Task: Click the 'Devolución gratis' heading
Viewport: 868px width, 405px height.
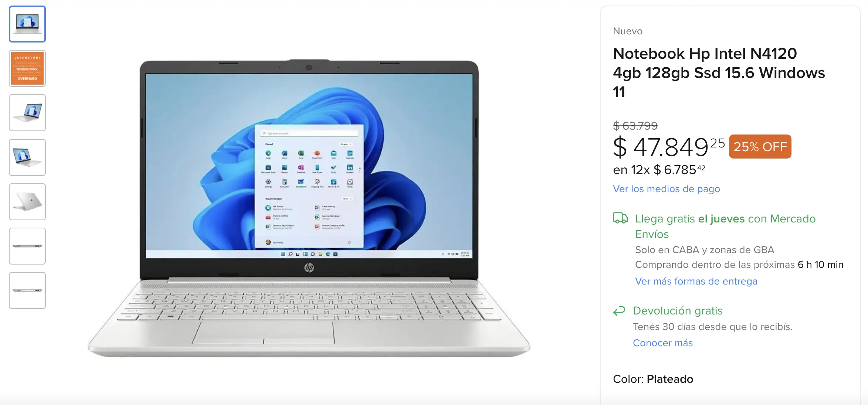Action: point(678,311)
